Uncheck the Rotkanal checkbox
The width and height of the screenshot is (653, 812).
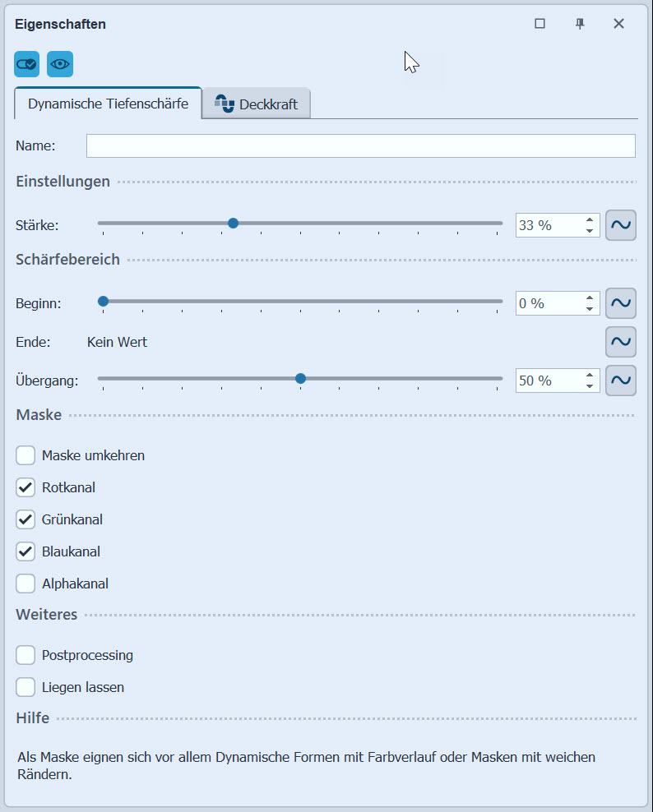coord(25,487)
